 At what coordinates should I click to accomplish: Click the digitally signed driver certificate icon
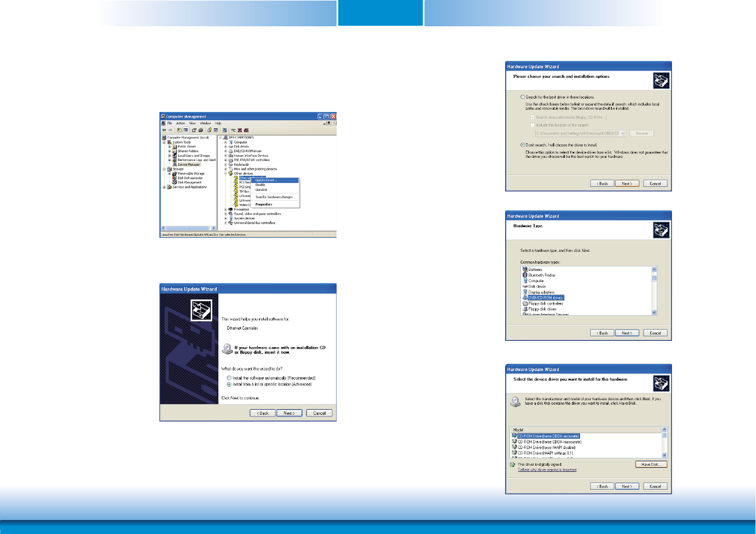(512, 465)
